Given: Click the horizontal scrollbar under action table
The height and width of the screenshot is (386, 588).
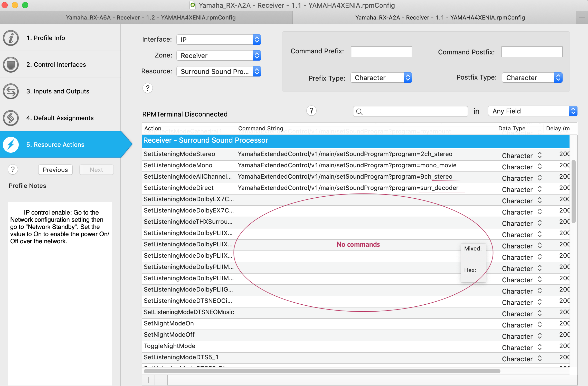Looking at the screenshot, I should pyautogui.click(x=322, y=371).
